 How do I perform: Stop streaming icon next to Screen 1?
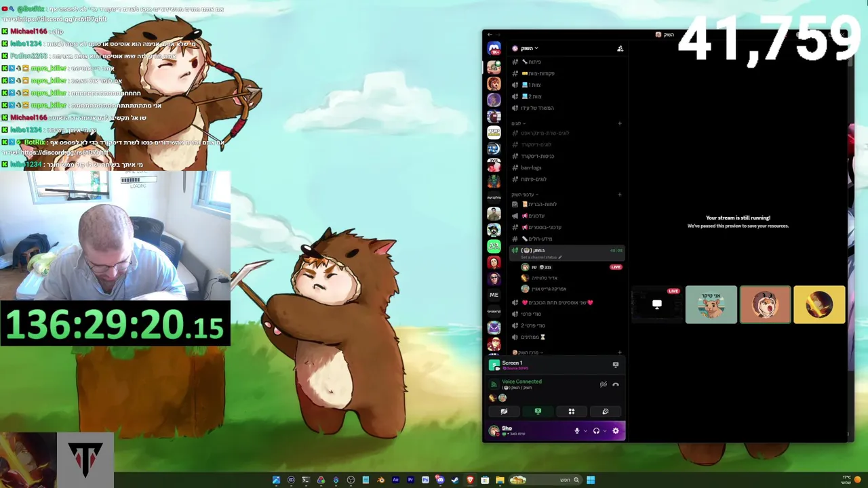pyautogui.click(x=616, y=365)
